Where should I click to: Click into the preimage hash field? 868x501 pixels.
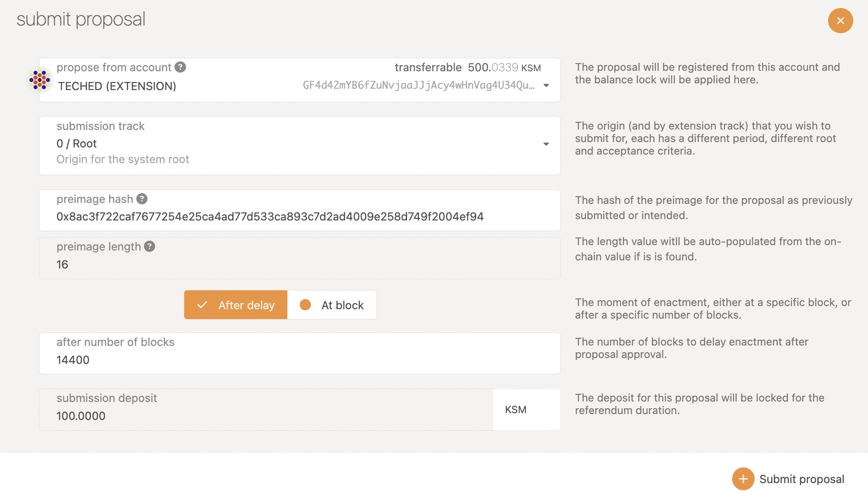pos(270,217)
